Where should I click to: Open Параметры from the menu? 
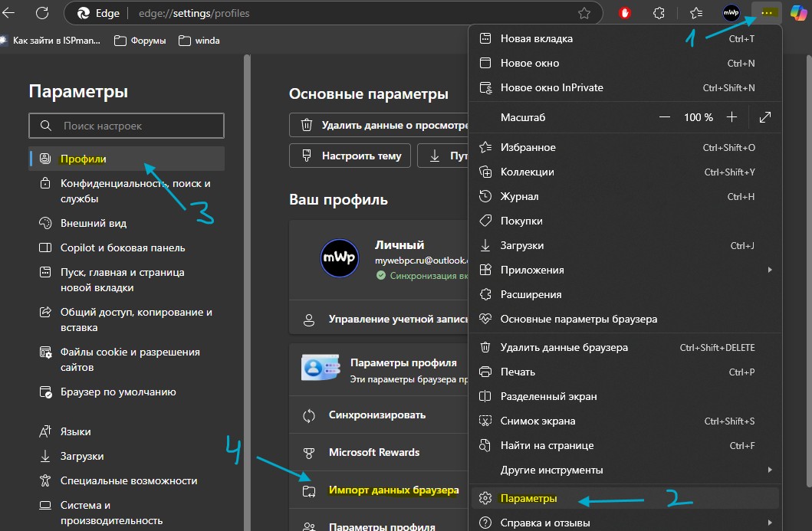[625, 498]
